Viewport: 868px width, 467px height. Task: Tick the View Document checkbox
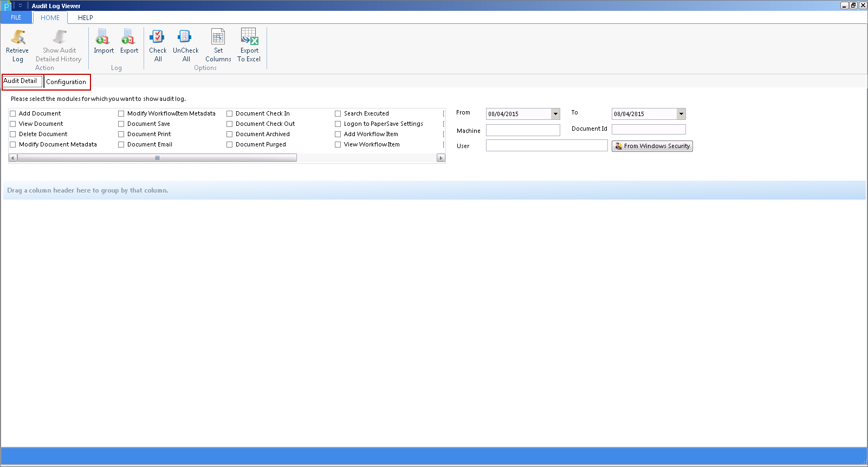pos(12,124)
